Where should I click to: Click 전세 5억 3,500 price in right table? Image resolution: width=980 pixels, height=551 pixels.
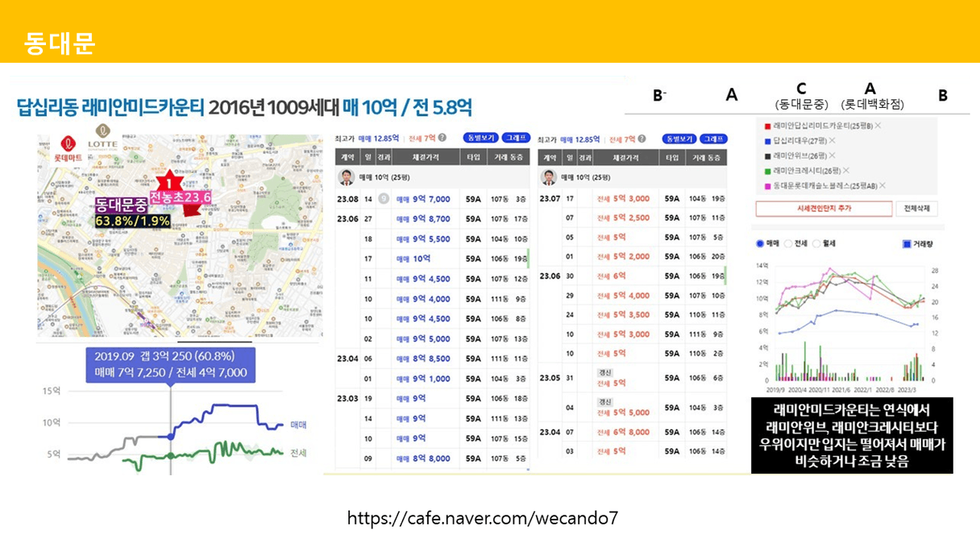623,314
